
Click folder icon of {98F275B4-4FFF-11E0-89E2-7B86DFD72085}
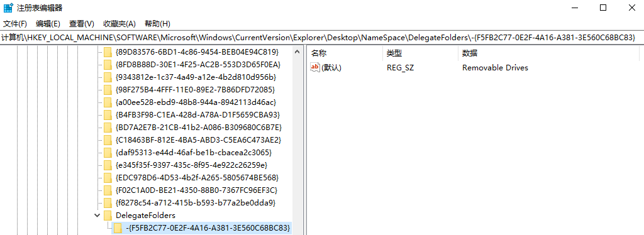[x=108, y=90]
